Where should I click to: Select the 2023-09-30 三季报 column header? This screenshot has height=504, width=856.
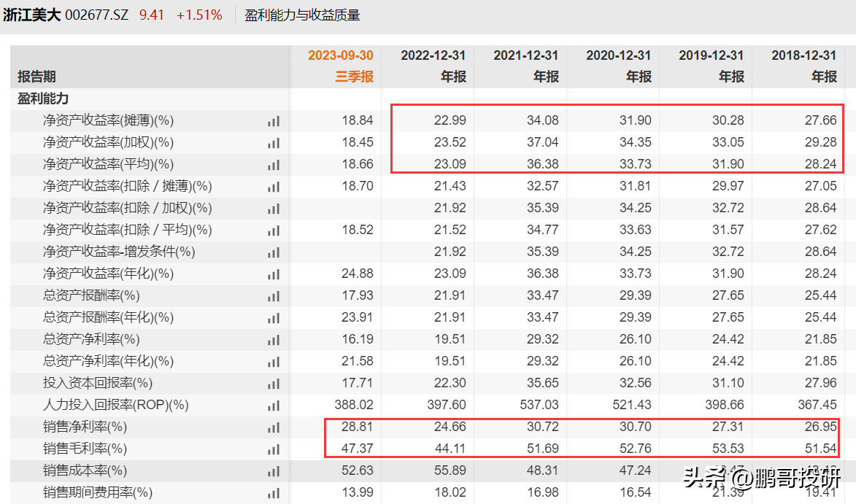(341, 66)
